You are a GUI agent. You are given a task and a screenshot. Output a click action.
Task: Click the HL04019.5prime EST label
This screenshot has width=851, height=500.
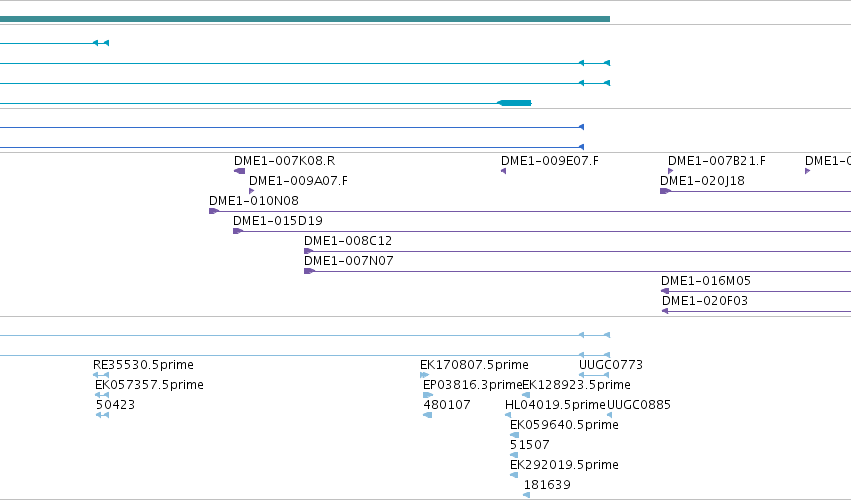click(555, 405)
